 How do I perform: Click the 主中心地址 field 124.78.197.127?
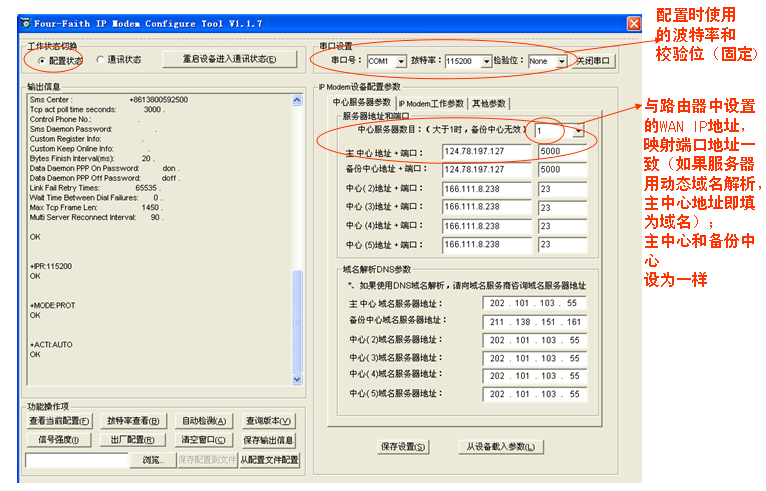click(x=487, y=151)
